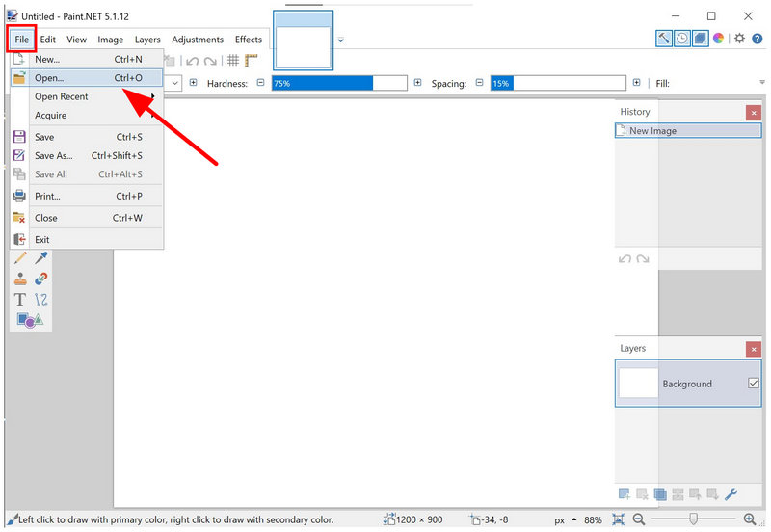Open the Edit menu
Screen dimensions: 771x532
point(47,40)
